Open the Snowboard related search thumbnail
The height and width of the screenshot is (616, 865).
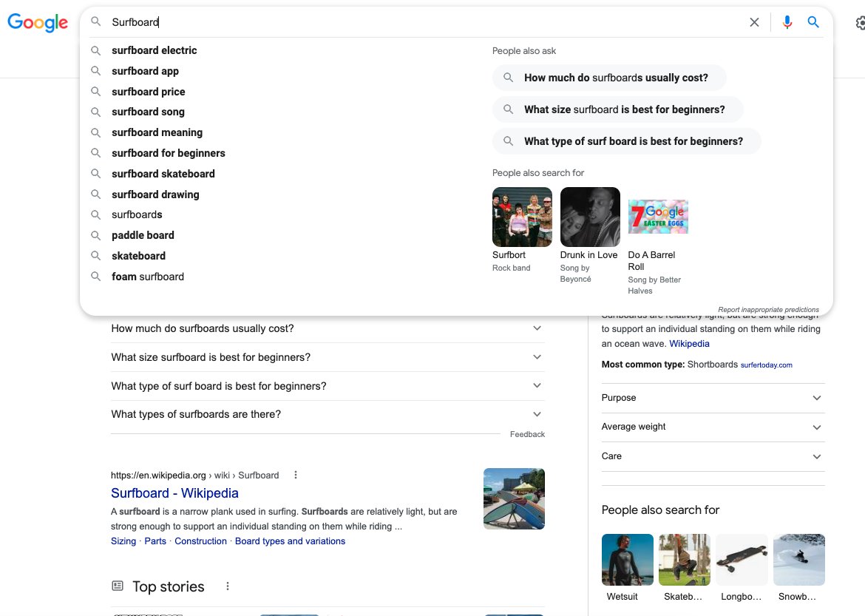point(799,560)
